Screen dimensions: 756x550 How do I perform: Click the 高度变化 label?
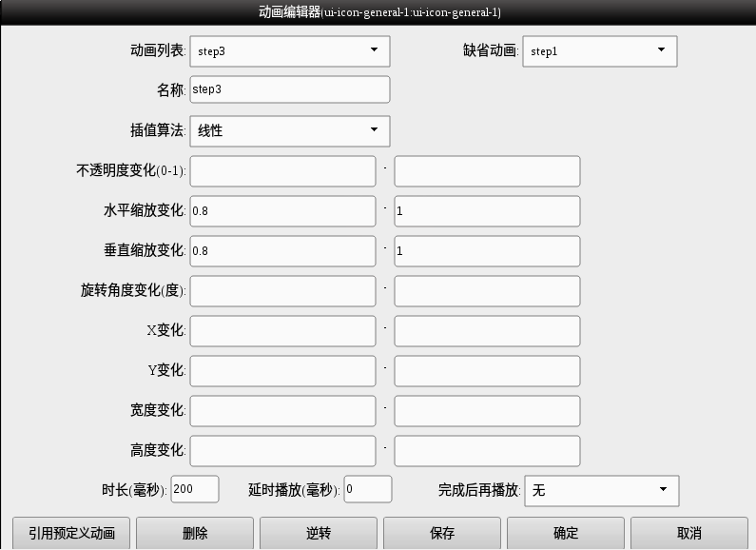pyautogui.click(x=158, y=451)
